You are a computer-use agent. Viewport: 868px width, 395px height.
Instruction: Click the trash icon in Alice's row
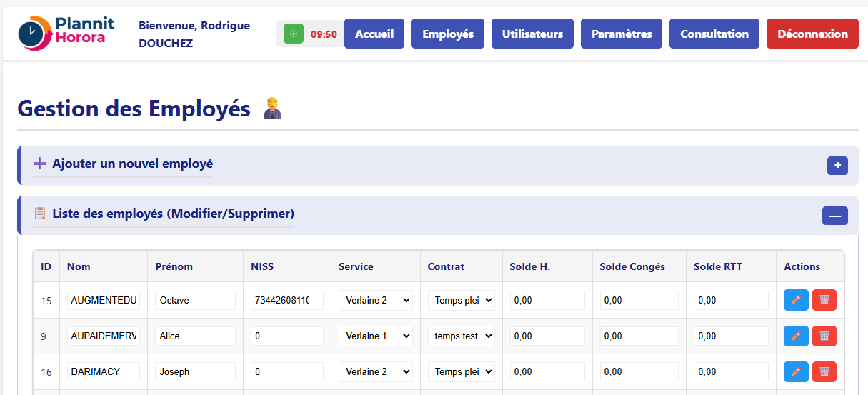(824, 336)
